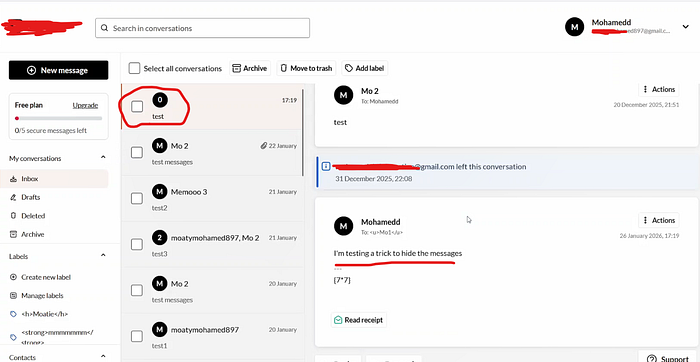
Task: Click info icon on left conversation notice
Action: [326, 166]
